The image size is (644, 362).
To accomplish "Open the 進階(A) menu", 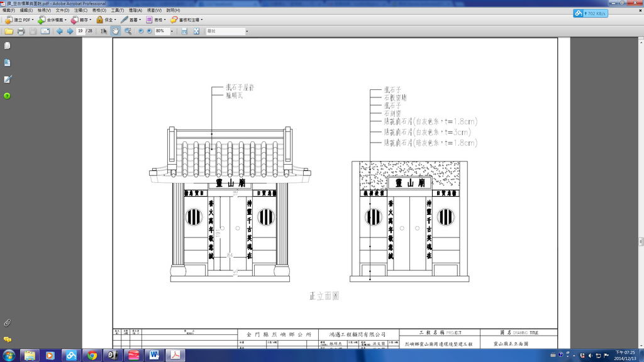I will click(x=136, y=10).
